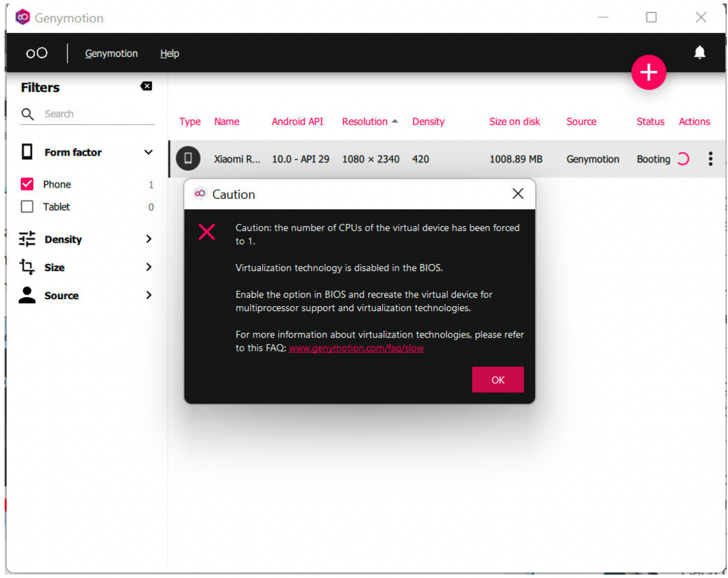Sort devices by Android API column
Screen dimensions: 728x578
pyautogui.click(x=297, y=122)
